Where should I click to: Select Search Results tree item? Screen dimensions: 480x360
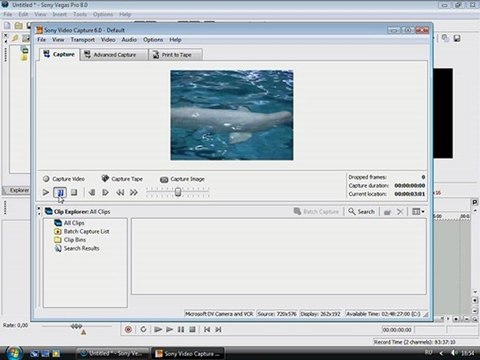(77, 248)
